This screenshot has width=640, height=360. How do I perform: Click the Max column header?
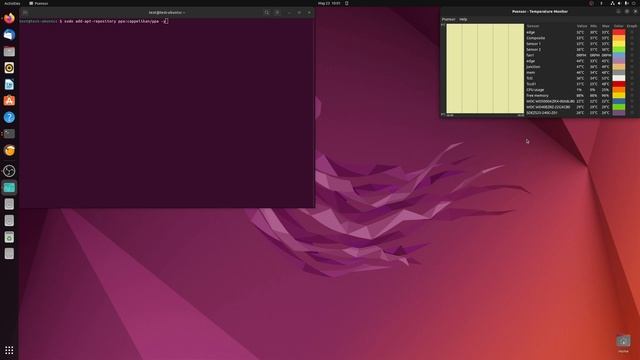[606, 26]
